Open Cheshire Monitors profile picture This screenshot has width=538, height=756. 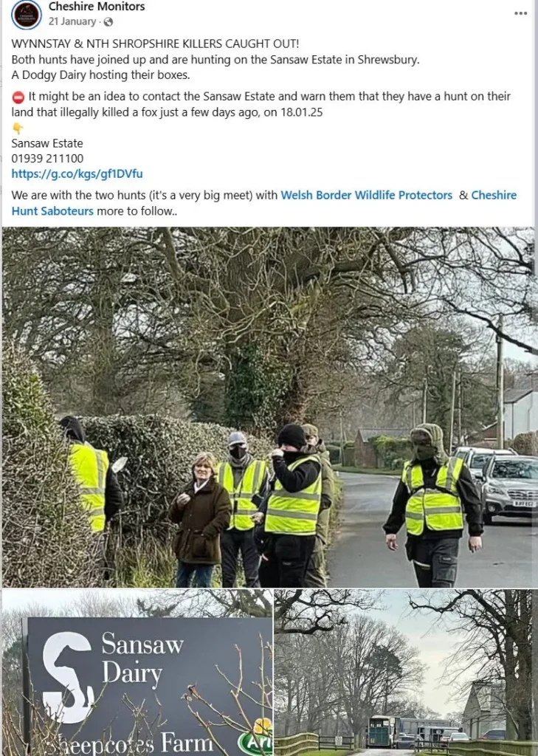(x=27, y=15)
